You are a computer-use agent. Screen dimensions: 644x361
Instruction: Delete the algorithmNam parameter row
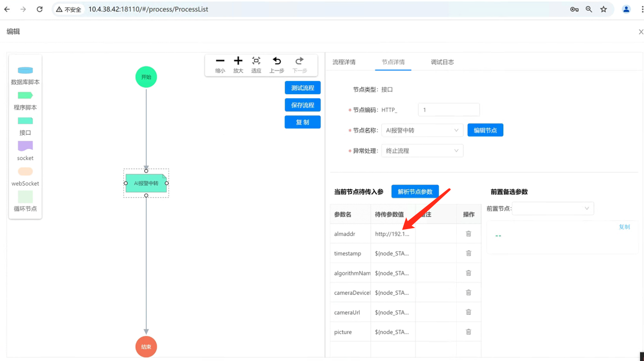pos(468,273)
